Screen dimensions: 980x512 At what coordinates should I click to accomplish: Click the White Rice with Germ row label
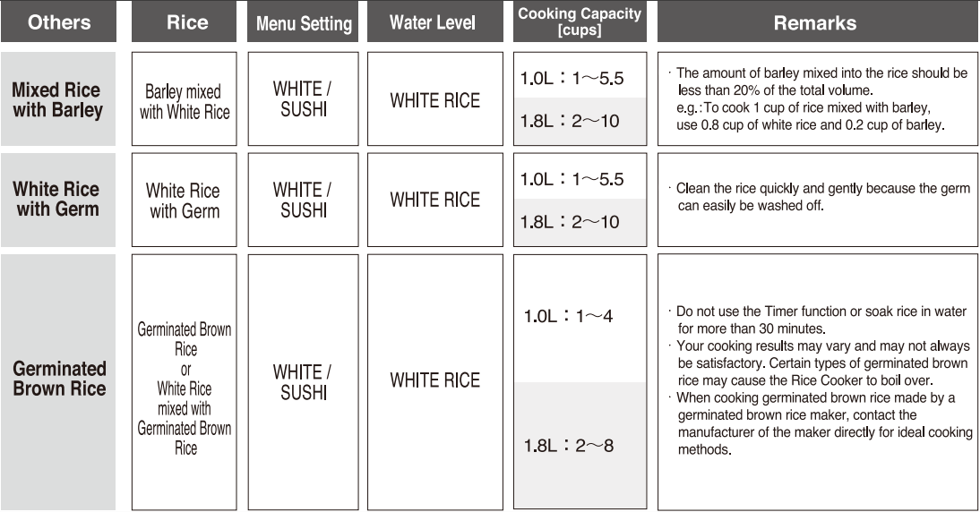[58, 199]
